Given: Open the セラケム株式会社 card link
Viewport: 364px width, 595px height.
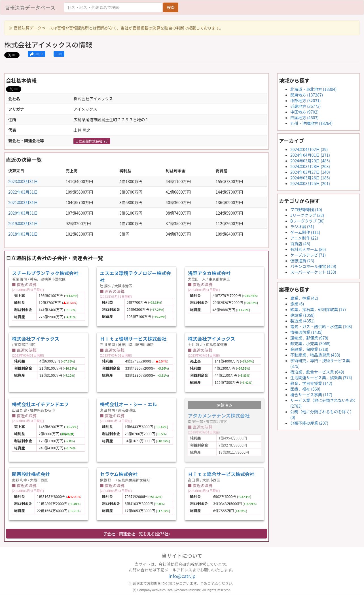Looking at the screenshot, I should point(119,474).
